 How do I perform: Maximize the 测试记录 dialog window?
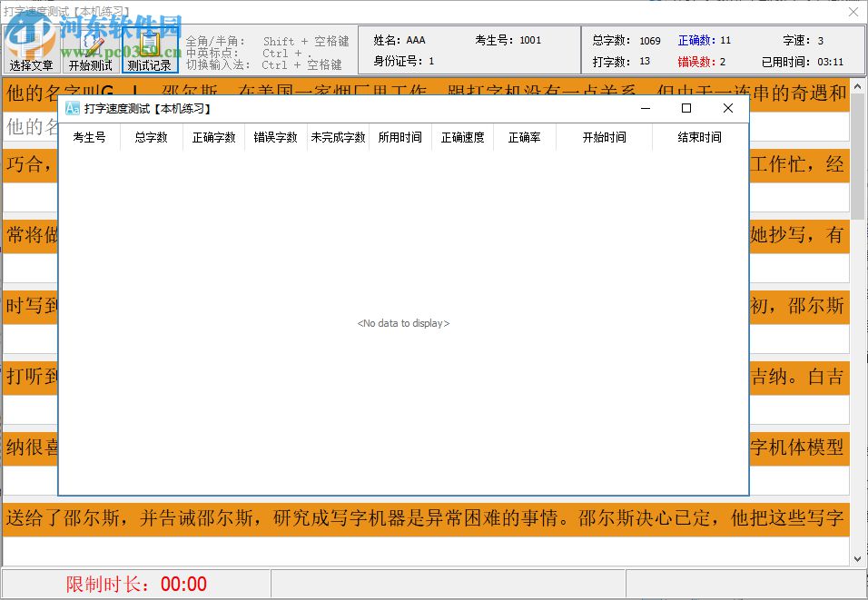click(686, 107)
